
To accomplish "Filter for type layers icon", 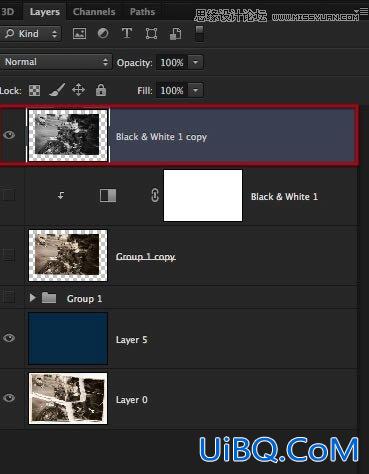I will [127, 33].
